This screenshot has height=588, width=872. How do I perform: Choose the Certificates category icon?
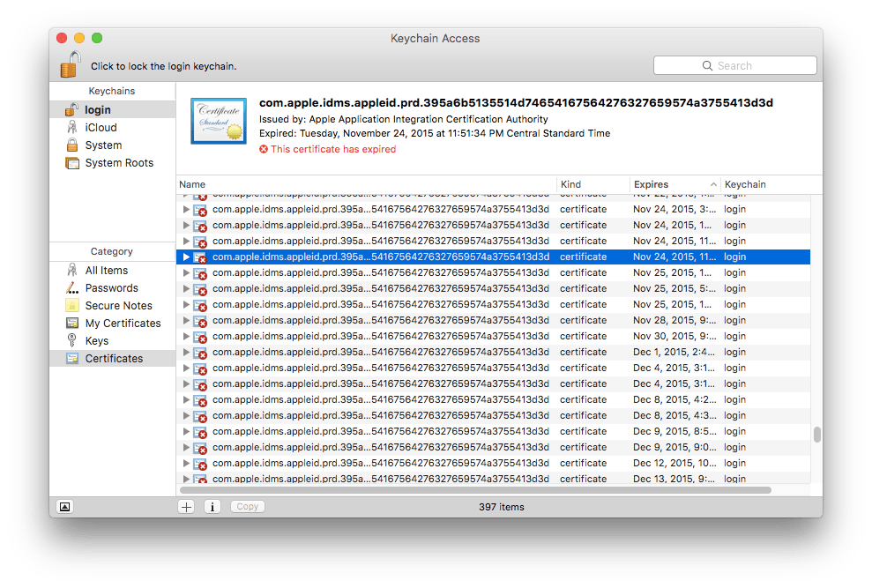(71, 358)
